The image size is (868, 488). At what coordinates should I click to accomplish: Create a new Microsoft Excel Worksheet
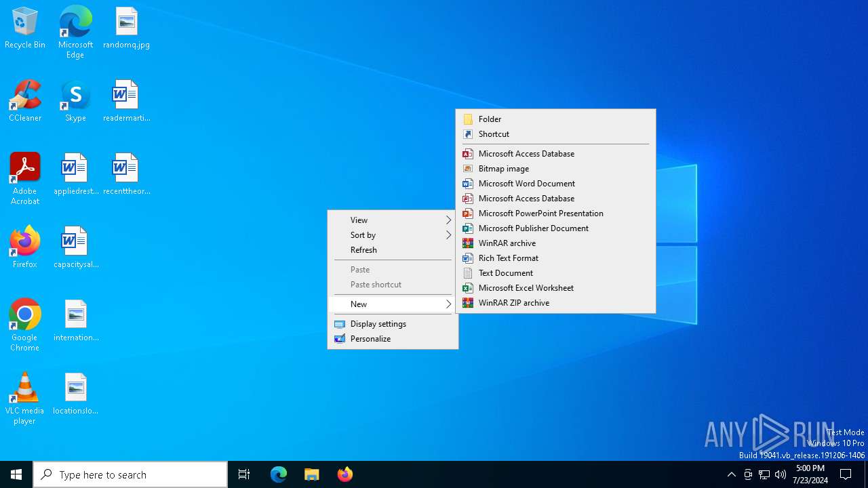click(x=555, y=288)
